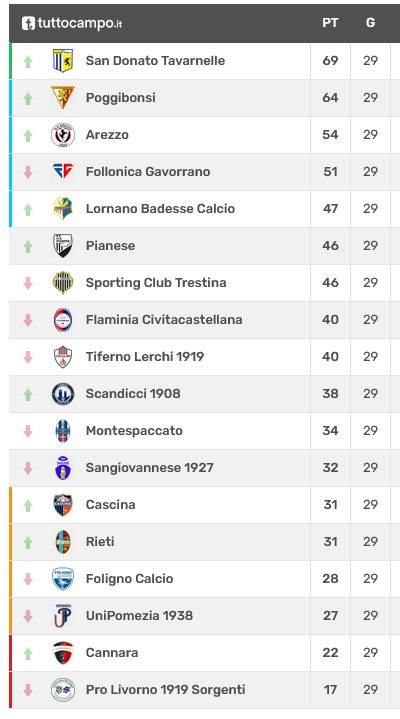The width and height of the screenshot is (400, 719).
Task: Click the Scandicci 1908 round crest
Action: (63, 393)
